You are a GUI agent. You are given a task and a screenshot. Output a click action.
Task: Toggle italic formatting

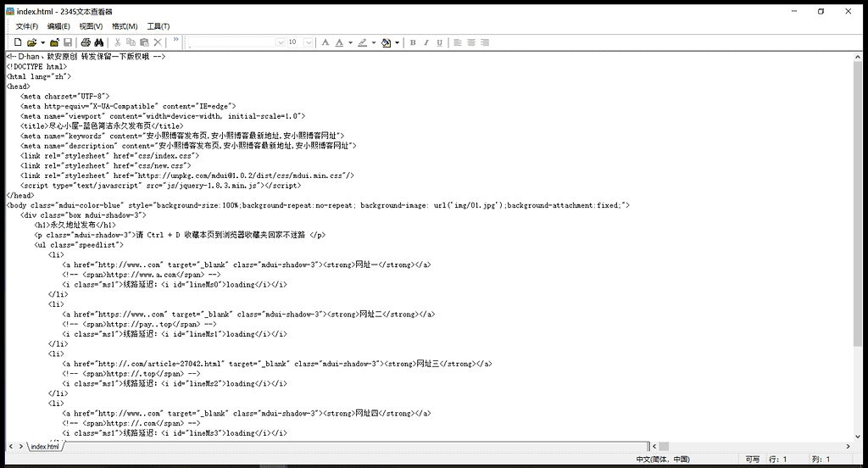[x=426, y=42]
